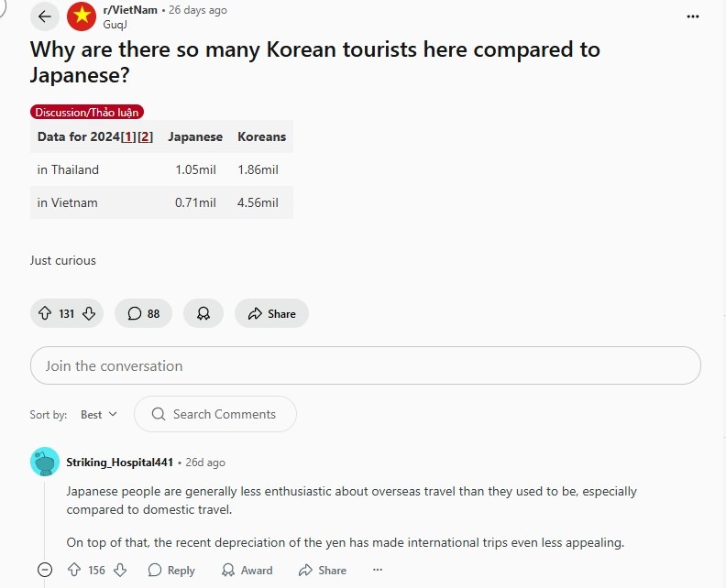Screen dimensions: 726x588
Task: Open data source link [1]
Action: point(126,136)
